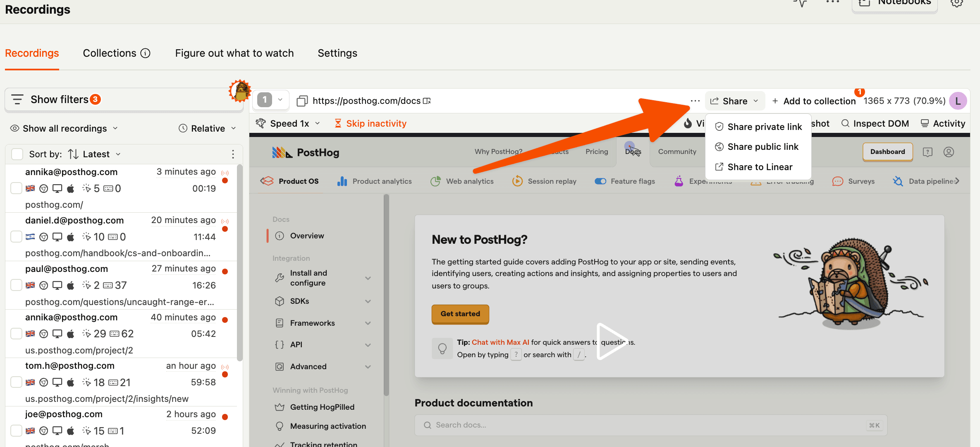The height and width of the screenshot is (447, 980).
Task: Click the Get started button
Action: tap(460, 314)
